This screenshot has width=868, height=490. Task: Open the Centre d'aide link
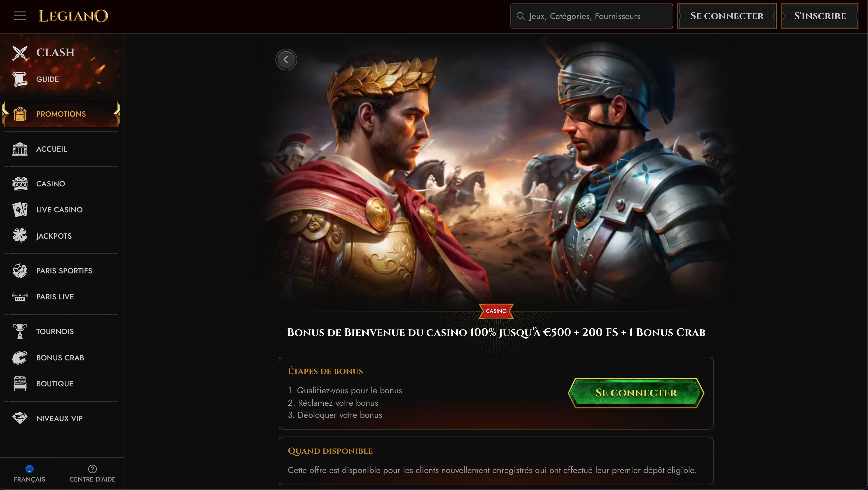click(x=92, y=473)
